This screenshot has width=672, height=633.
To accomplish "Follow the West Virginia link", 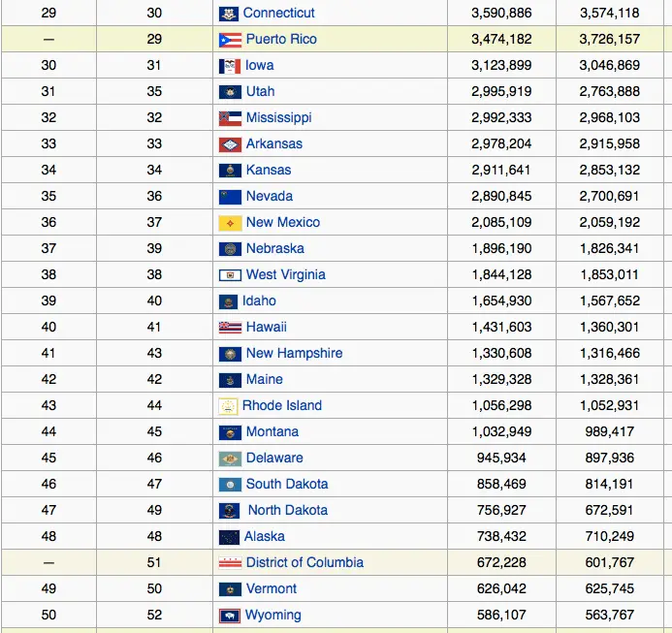I will click(285, 275).
